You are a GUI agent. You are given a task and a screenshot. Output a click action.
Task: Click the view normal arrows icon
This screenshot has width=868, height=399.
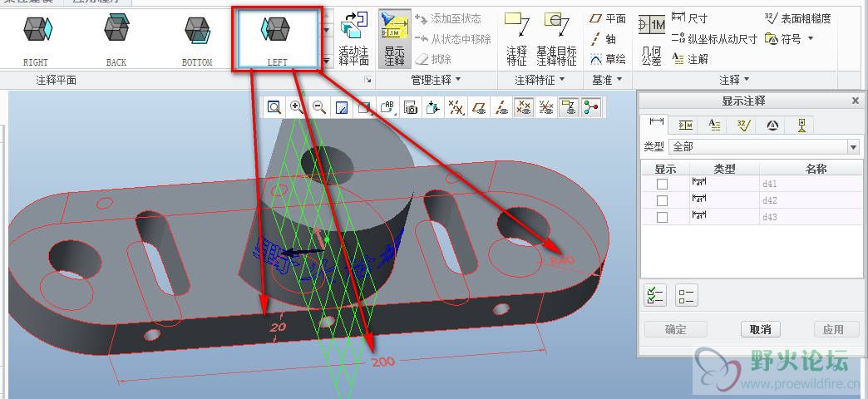click(433, 107)
